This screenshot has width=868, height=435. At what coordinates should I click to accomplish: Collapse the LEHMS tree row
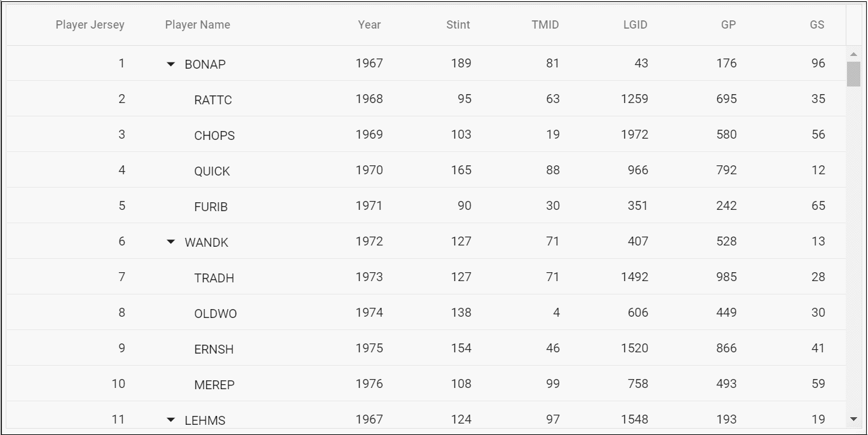pyautogui.click(x=171, y=420)
